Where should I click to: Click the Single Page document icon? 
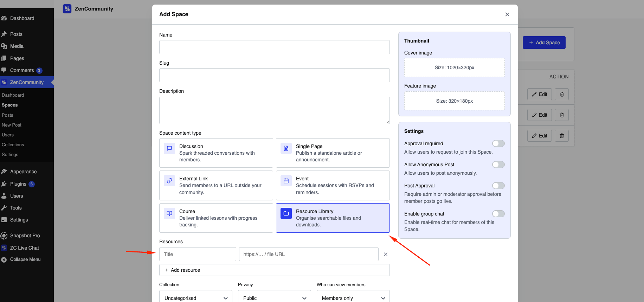(x=286, y=148)
